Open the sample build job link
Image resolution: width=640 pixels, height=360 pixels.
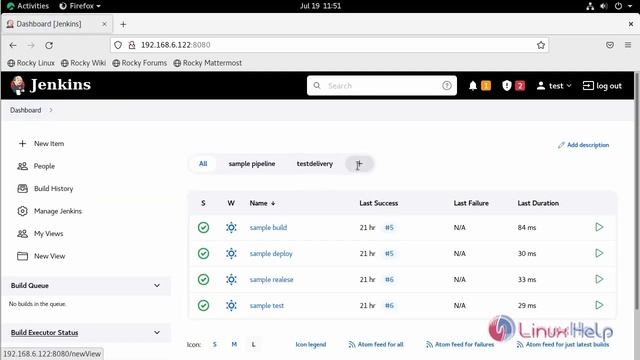click(268, 227)
